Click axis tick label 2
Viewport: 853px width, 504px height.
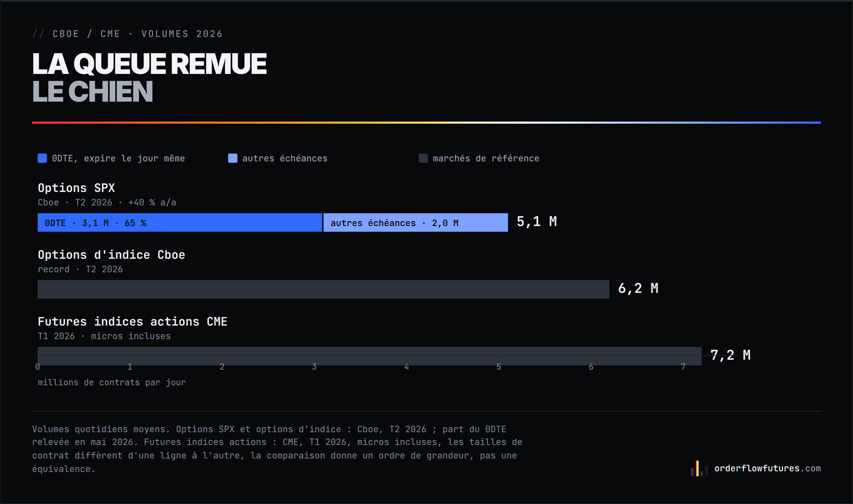pos(222,367)
